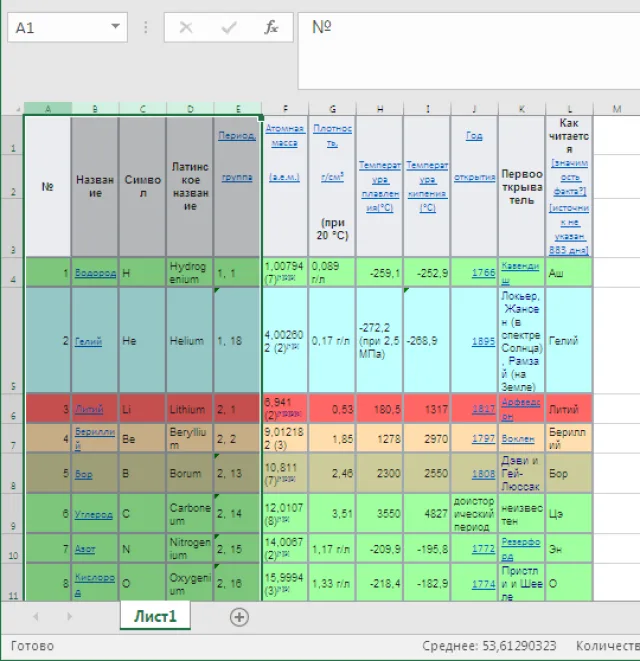The width and height of the screenshot is (640, 661).
Task: Select the cell with 4827
Action: [x=427, y=514]
